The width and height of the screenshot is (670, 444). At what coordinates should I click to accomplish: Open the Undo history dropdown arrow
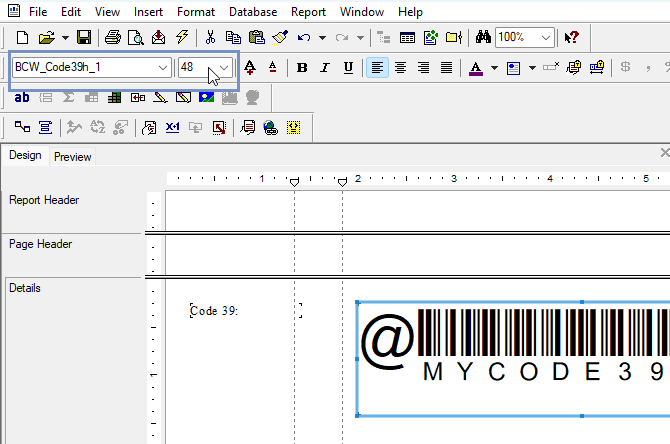point(323,38)
